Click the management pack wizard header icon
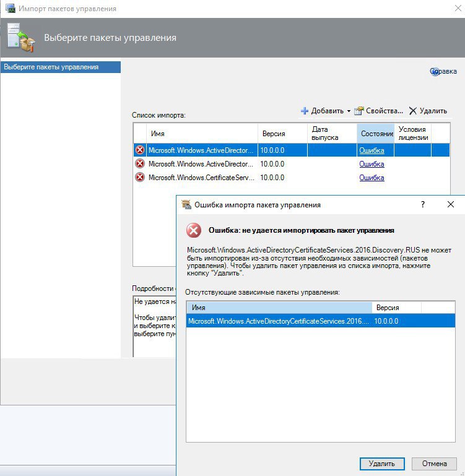Viewport: 465px width, 476px height. click(20, 38)
